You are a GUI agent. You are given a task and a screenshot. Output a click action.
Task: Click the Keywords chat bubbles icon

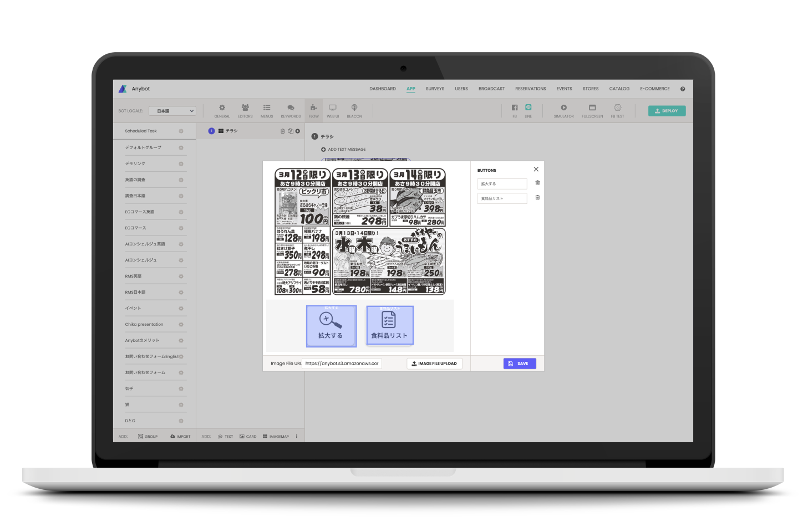point(291,108)
